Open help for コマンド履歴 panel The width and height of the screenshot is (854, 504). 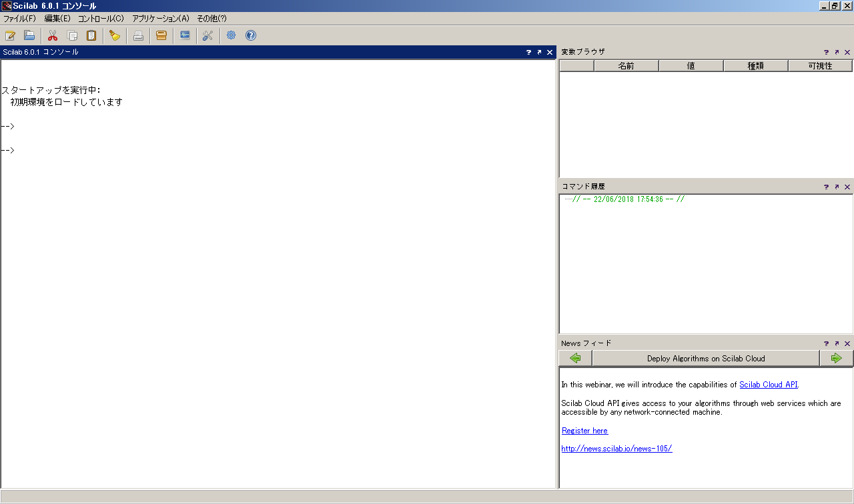(x=826, y=187)
